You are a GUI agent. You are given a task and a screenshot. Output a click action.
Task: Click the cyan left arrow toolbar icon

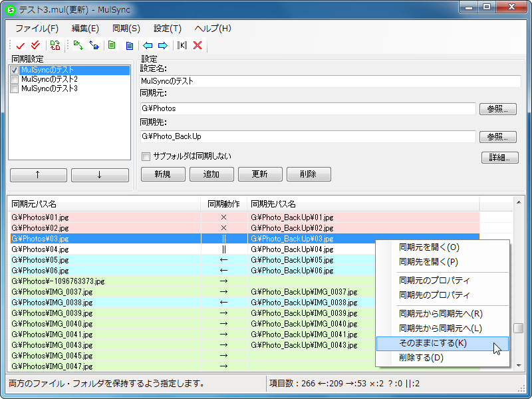[148, 45]
